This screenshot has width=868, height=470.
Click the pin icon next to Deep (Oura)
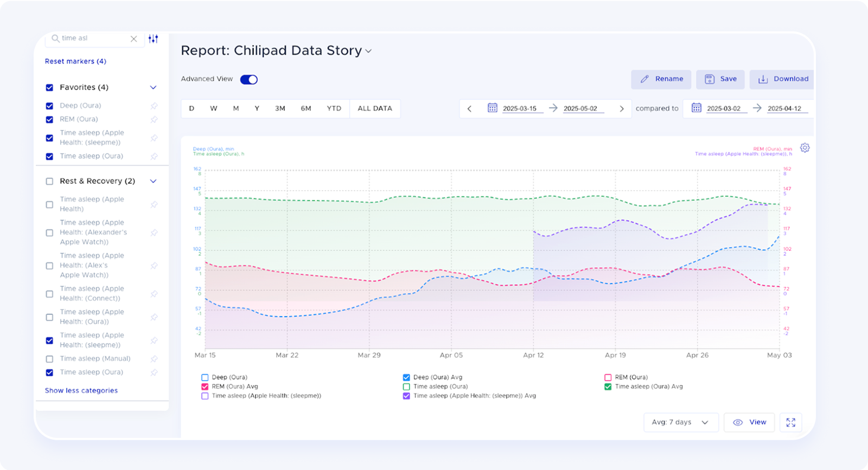pyautogui.click(x=154, y=106)
